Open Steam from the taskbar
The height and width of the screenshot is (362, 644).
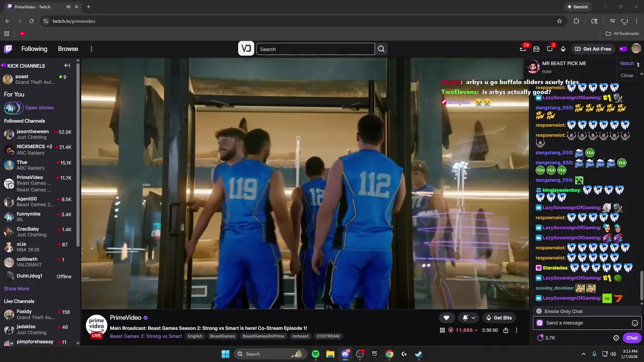(419, 354)
